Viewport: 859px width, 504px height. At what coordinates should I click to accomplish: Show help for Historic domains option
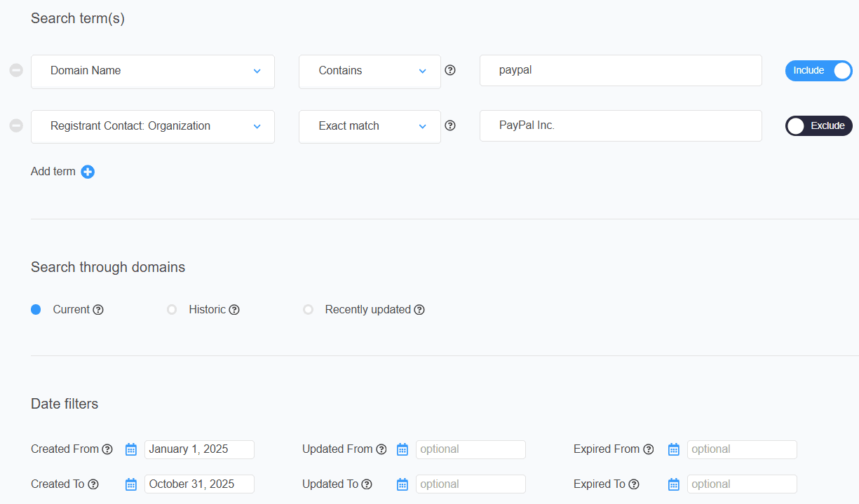pyautogui.click(x=234, y=310)
